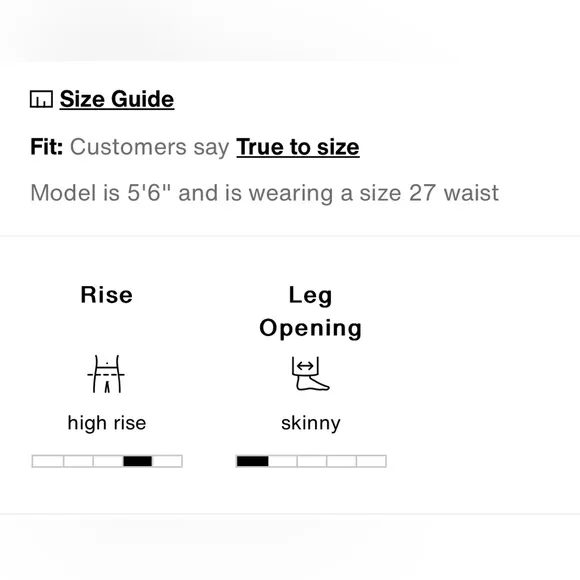The width and height of the screenshot is (580, 580).
Task: Open the Size Guide link
Action: click(117, 99)
